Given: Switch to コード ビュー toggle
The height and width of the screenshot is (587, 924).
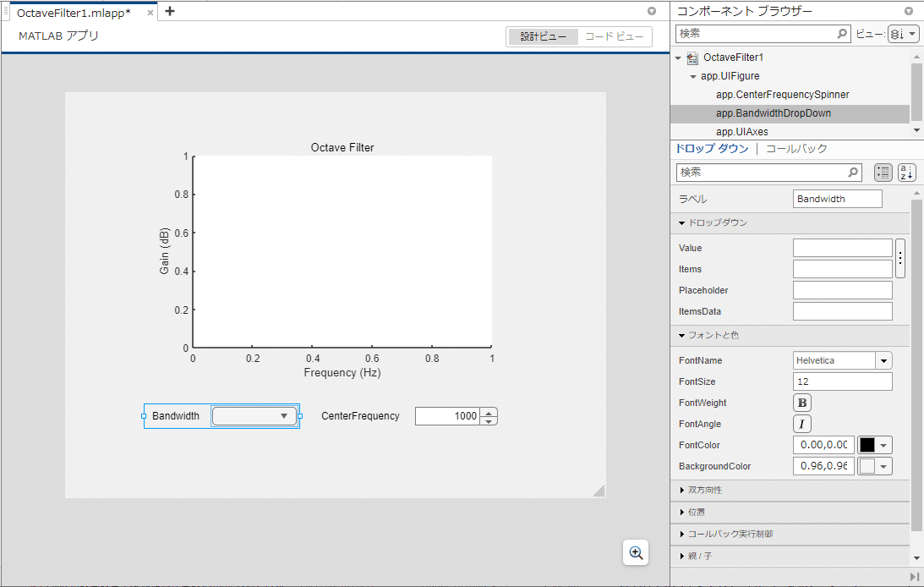Looking at the screenshot, I should 614,36.
